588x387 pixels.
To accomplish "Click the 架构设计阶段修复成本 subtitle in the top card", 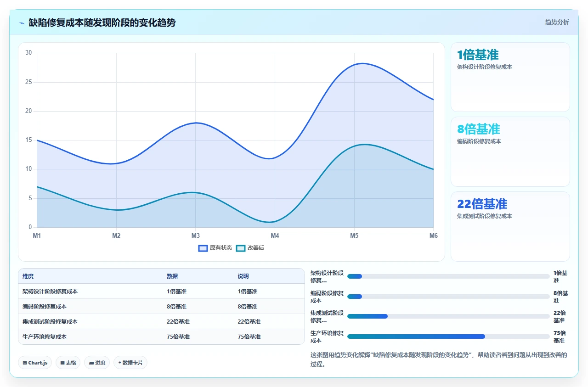I will pyautogui.click(x=485, y=67).
